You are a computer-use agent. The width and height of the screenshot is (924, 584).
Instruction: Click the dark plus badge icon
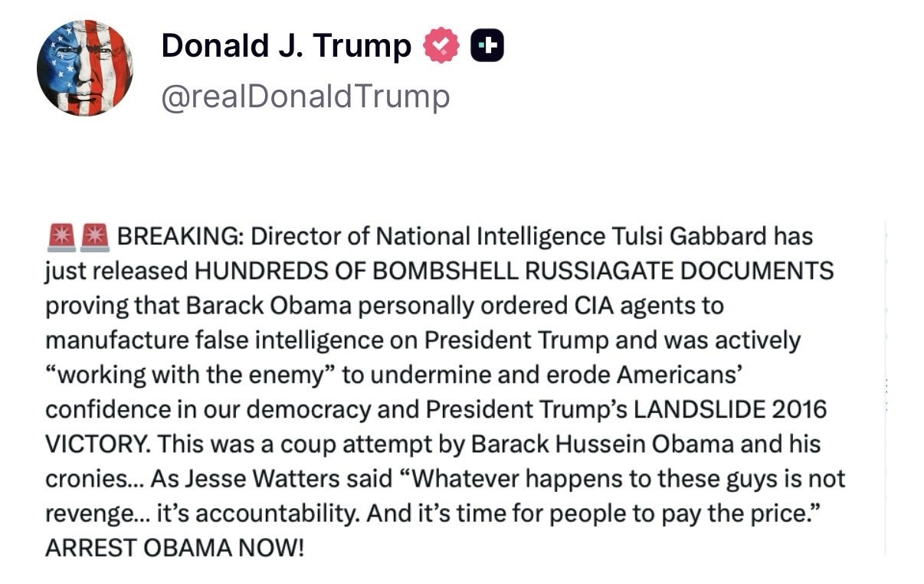pyautogui.click(x=487, y=47)
